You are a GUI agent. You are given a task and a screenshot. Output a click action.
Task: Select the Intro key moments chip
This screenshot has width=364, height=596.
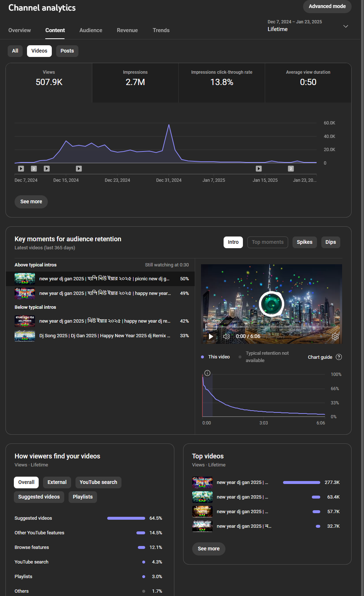click(233, 242)
